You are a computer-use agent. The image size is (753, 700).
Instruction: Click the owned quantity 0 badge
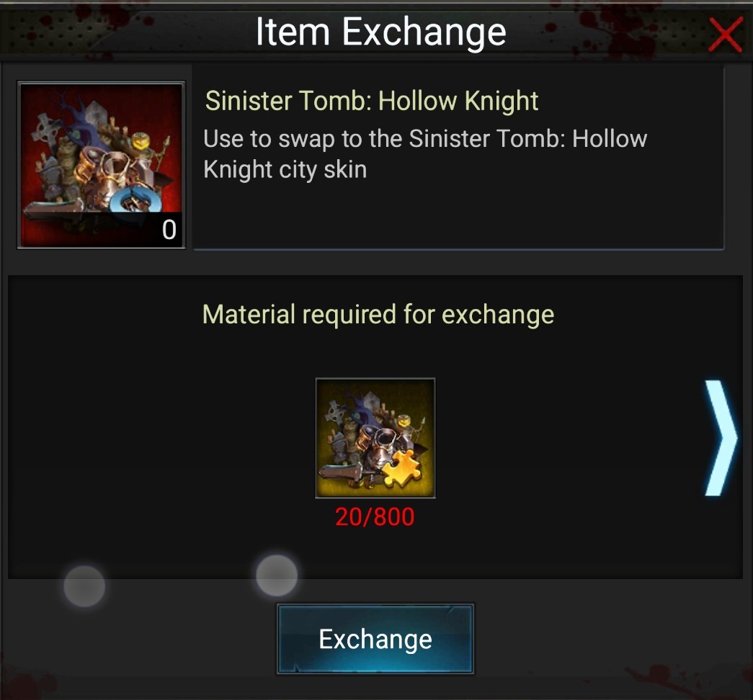[169, 230]
